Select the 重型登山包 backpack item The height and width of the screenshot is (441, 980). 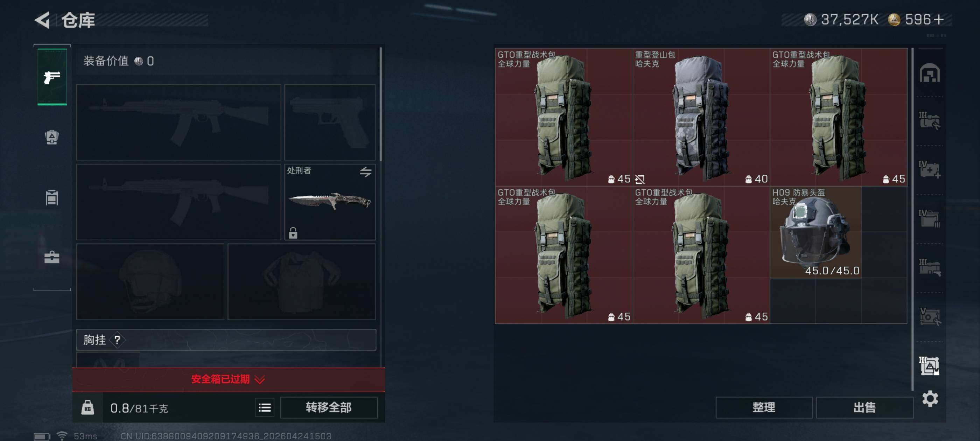tap(701, 117)
